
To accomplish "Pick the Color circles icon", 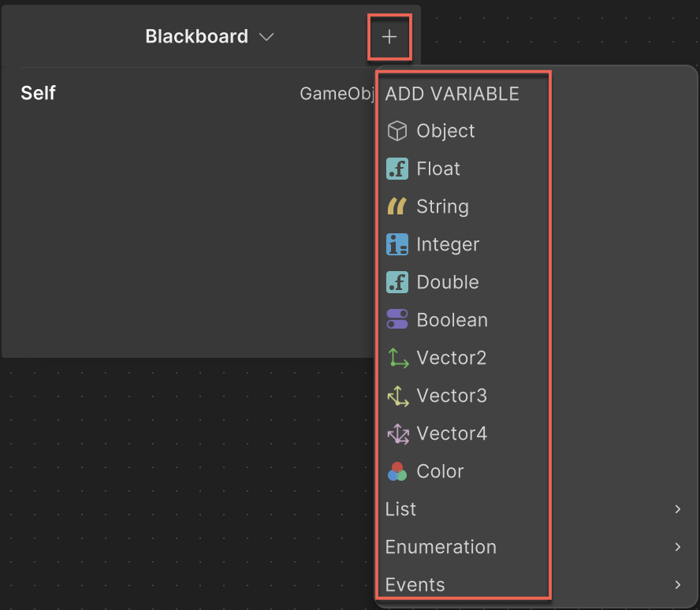I will [397, 471].
